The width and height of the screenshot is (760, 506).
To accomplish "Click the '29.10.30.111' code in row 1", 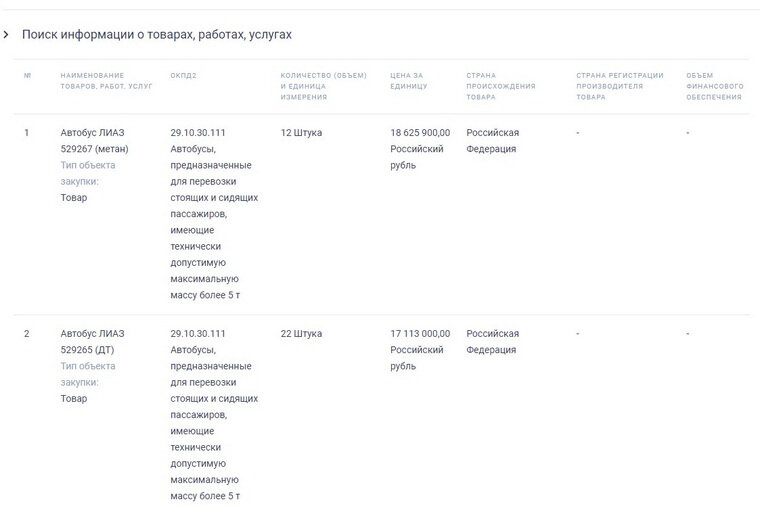I will [x=198, y=132].
